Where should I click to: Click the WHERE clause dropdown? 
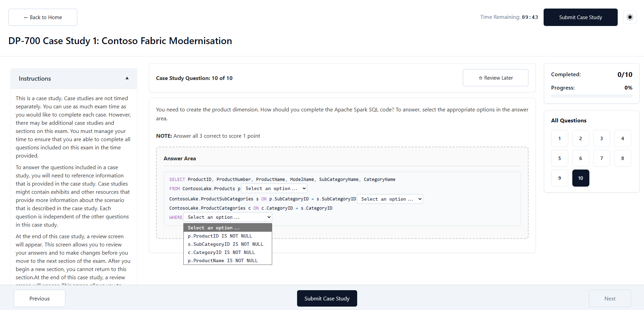pos(228,217)
